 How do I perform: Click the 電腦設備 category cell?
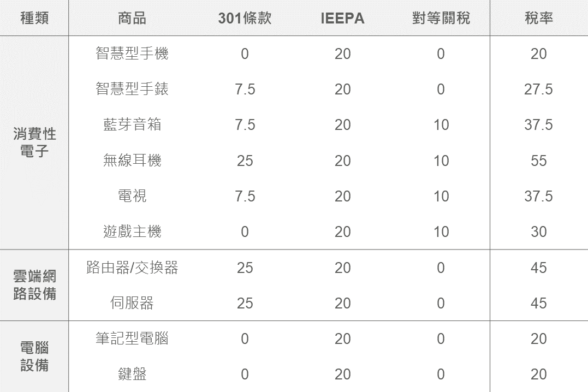pyautogui.click(x=34, y=357)
